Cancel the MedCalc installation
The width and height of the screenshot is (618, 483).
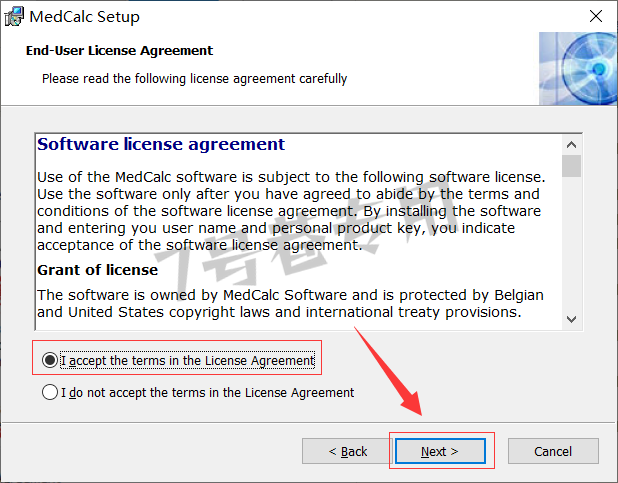click(x=553, y=451)
